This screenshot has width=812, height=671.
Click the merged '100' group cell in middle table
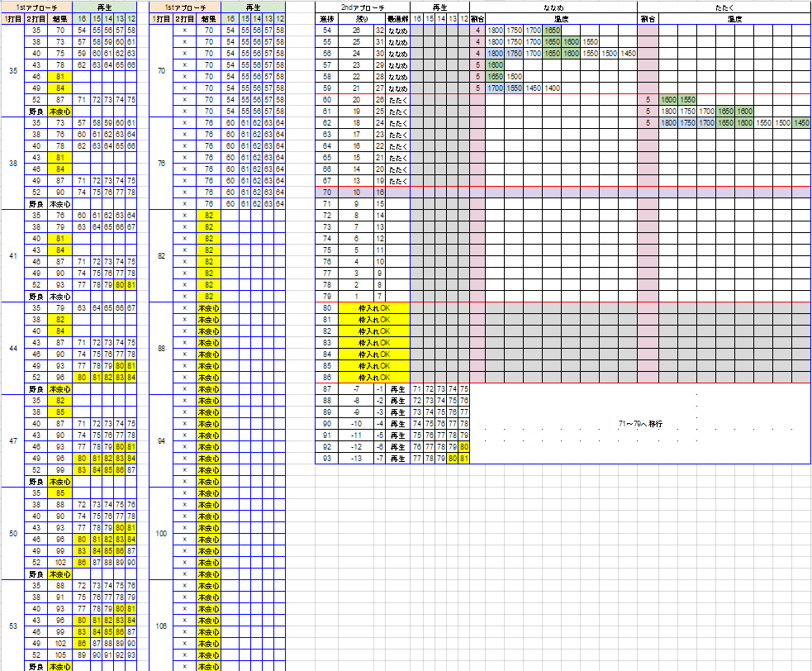pos(161,533)
